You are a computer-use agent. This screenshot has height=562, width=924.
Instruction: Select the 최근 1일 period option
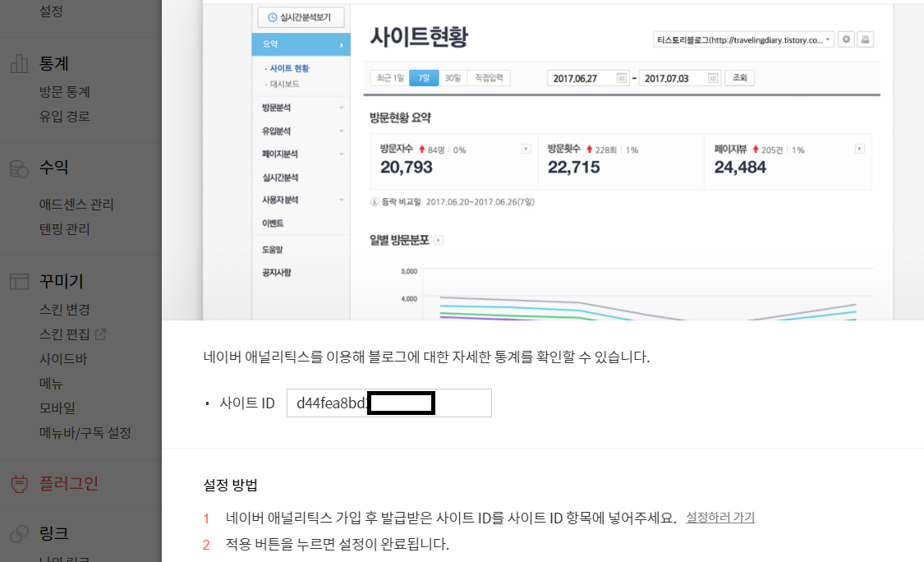coord(393,78)
